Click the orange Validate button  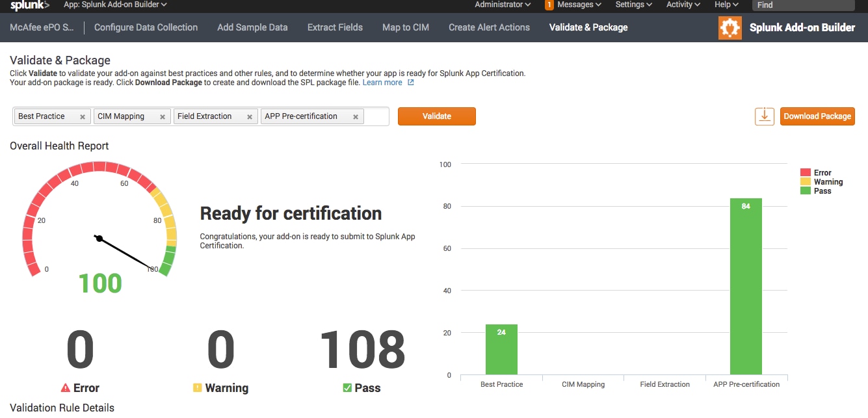click(x=437, y=116)
